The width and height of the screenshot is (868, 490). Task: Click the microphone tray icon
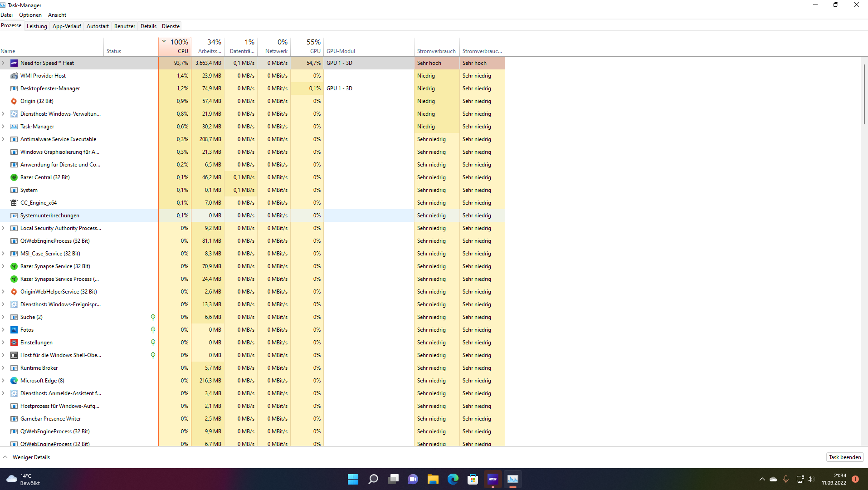point(786,479)
